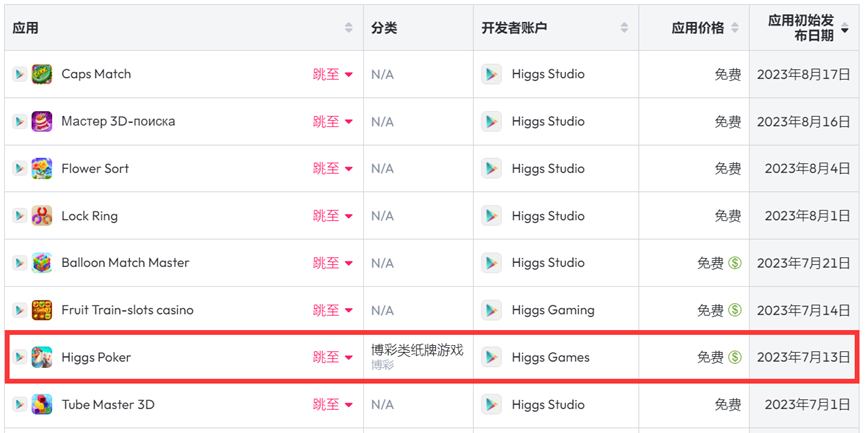865x433 pixels.
Task: Expand 跳至 dropdown for Higgs Poker
Action: tap(333, 357)
